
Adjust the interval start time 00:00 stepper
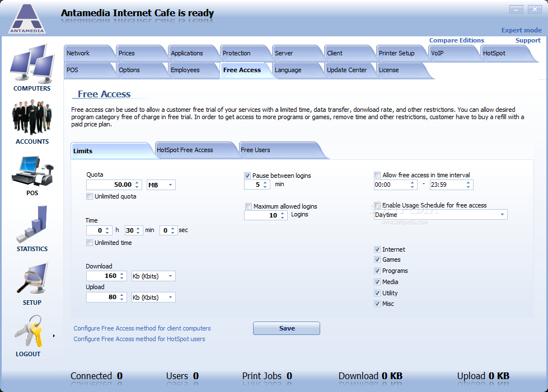[x=413, y=185]
